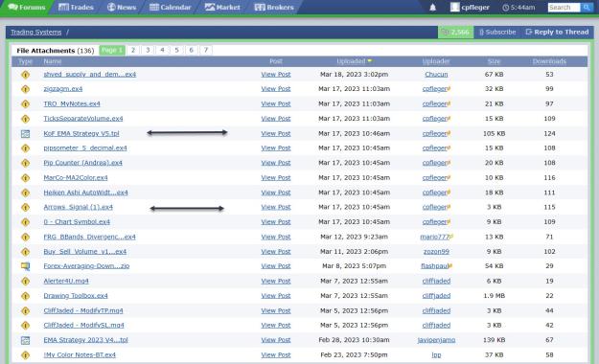Sort by the Name column header
The image size is (599, 364).
[53, 61]
